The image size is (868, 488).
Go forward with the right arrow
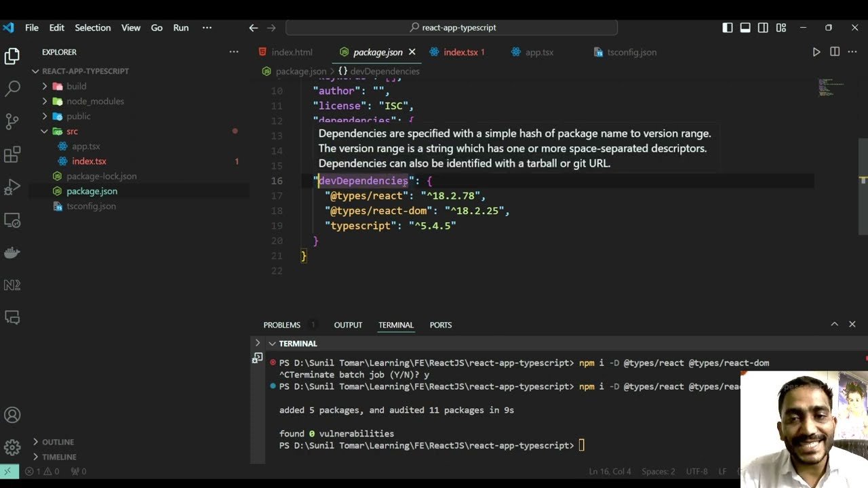tap(271, 28)
